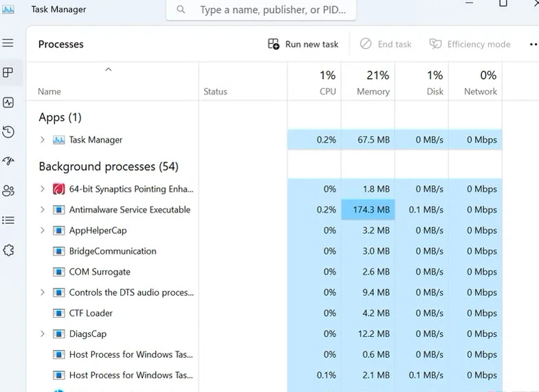The image size is (539, 392).
Task: Click the COM Surrogate process icon
Action: click(x=59, y=272)
